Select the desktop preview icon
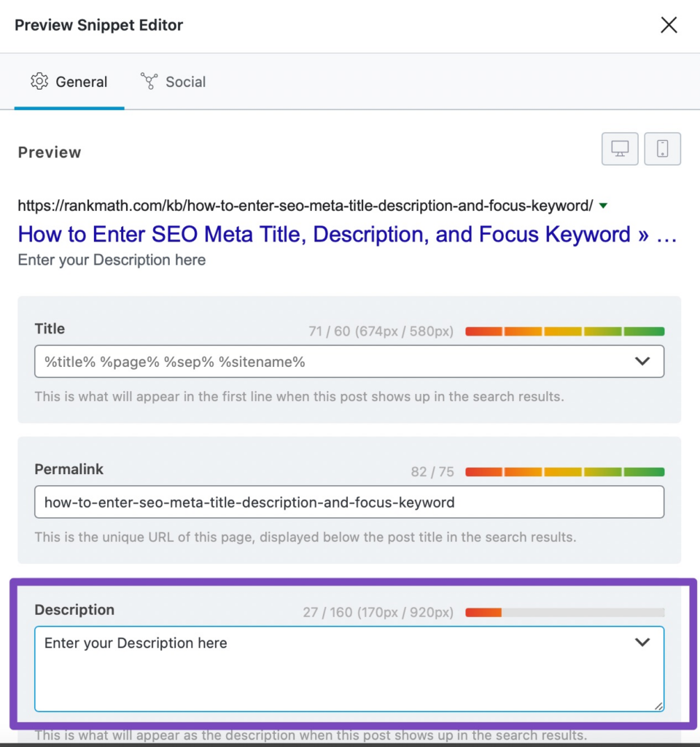700x747 pixels. pyautogui.click(x=619, y=148)
